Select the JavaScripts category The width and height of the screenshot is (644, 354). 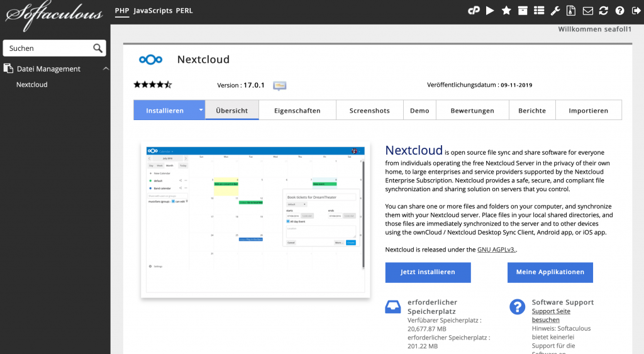[x=153, y=11]
